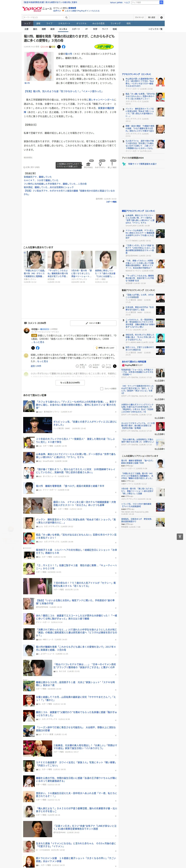Click the scroll-to-top arrow button
The width and height of the screenshot is (186, 868).
click(180, 536)
